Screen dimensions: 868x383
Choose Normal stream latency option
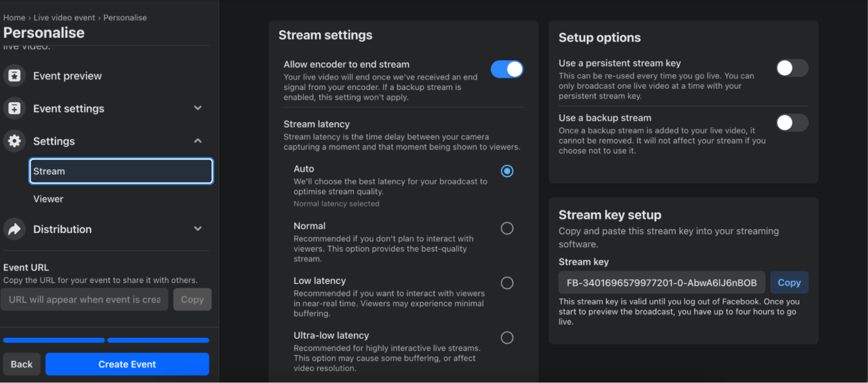coord(507,228)
